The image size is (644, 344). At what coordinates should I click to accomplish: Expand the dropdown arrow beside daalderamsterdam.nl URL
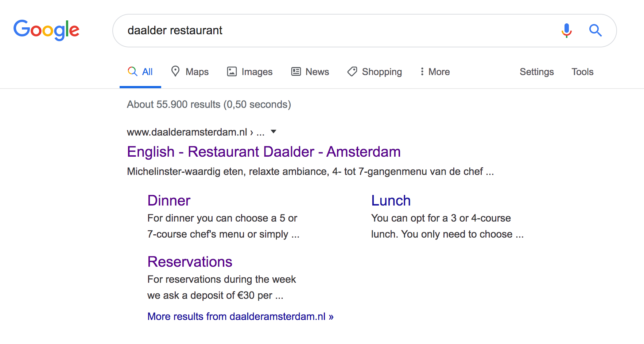pos(273,132)
